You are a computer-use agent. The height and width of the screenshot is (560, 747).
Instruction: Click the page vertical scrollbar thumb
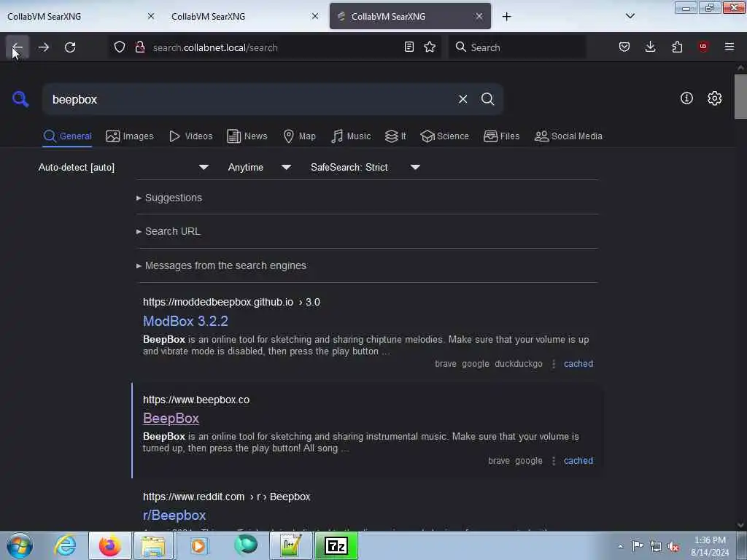(x=740, y=97)
